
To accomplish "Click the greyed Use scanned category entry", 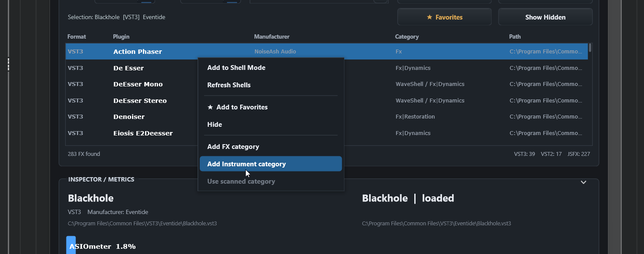I will point(271,181).
